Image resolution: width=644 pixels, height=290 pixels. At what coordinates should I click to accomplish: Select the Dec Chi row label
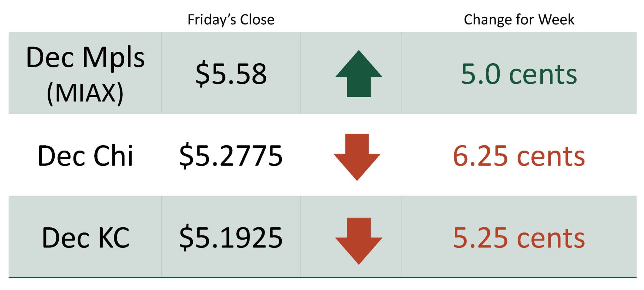click(85, 156)
